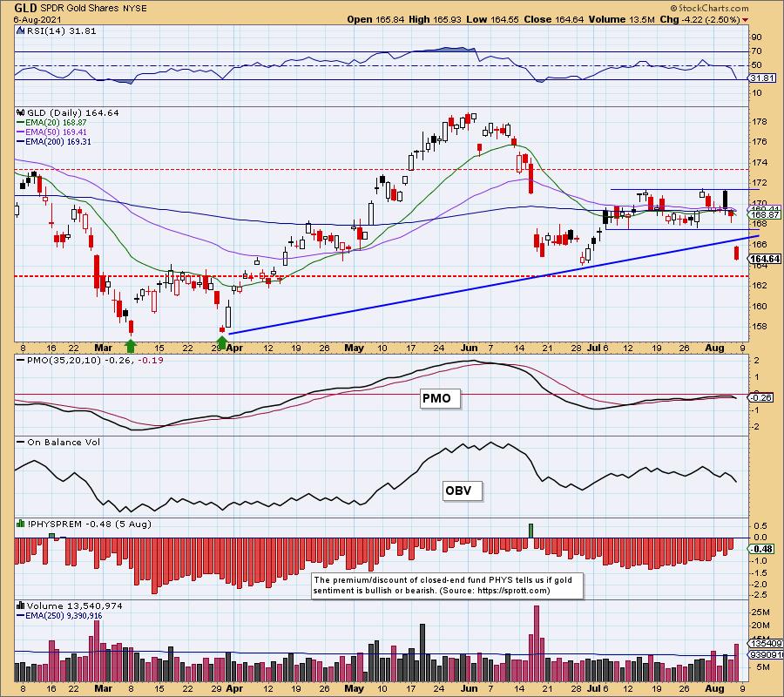
Task: Click the green up-arrow below the early March low
Action: [x=131, y=345]
